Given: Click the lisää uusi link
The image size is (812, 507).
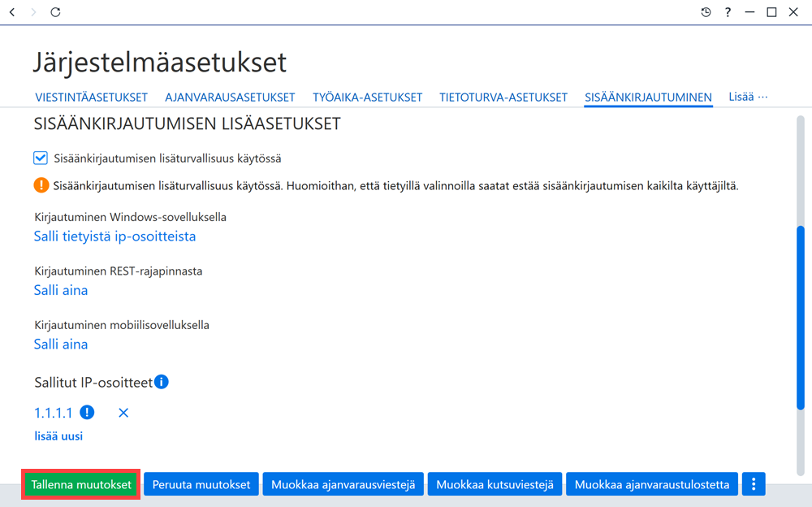Looking at the screenshot, I should coord(58,436).
